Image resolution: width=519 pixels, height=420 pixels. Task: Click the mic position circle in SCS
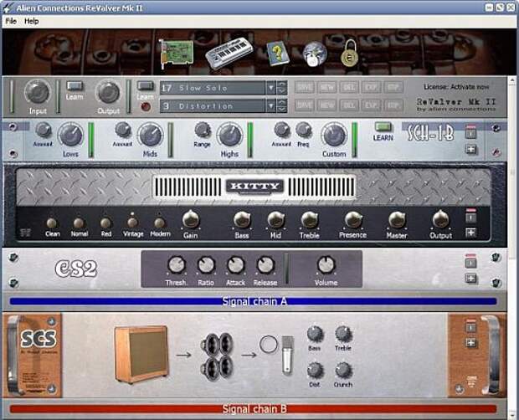(x=269, y=344)
